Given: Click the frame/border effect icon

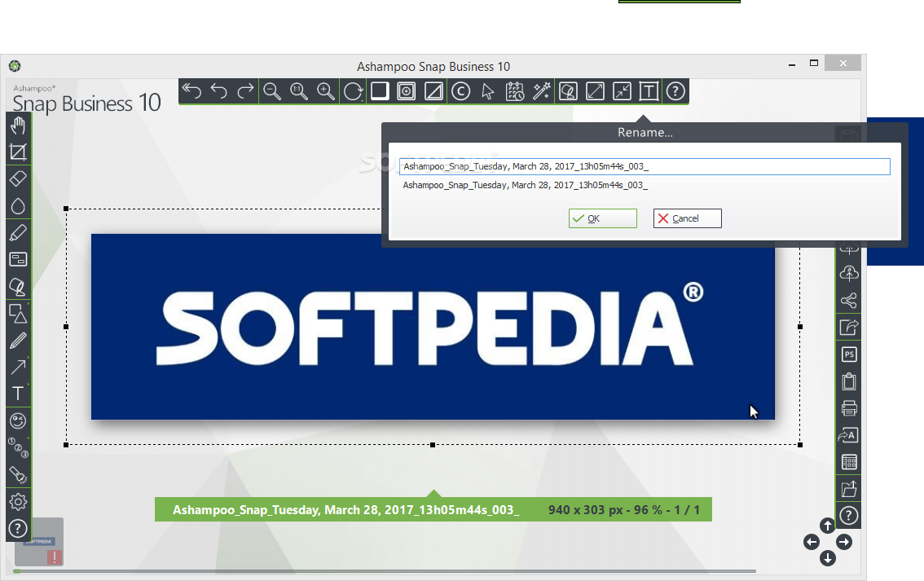Looking at the screenshot, I should tap(407, 91).
